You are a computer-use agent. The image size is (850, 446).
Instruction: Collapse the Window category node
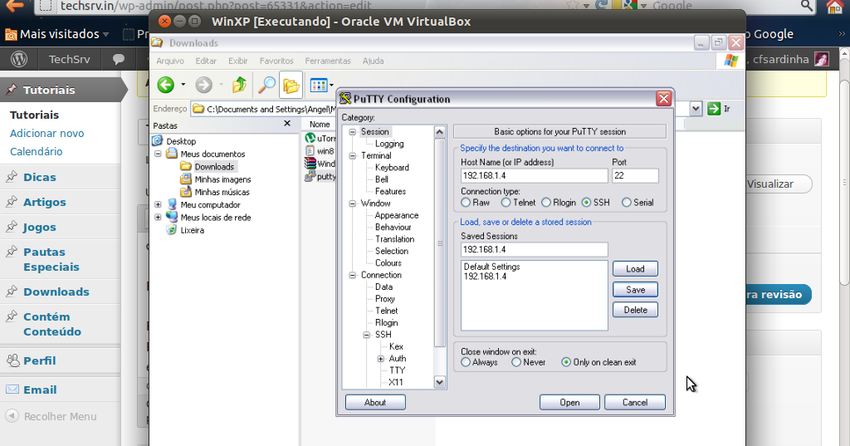352,203
